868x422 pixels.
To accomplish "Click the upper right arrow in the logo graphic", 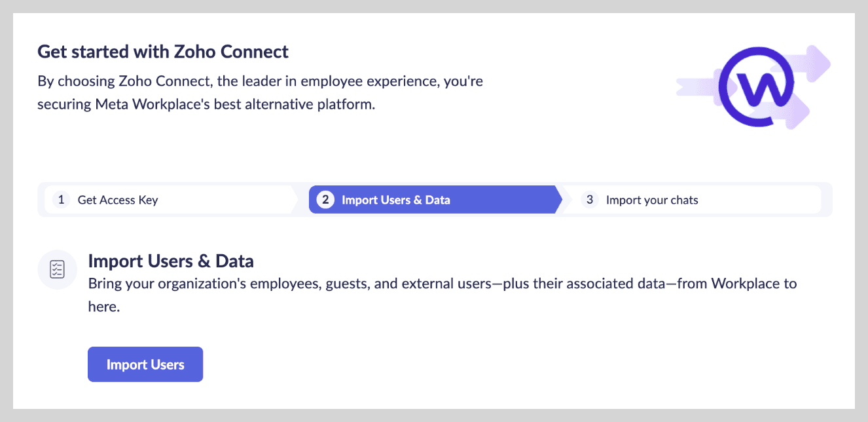I will (x=816, y=62).
